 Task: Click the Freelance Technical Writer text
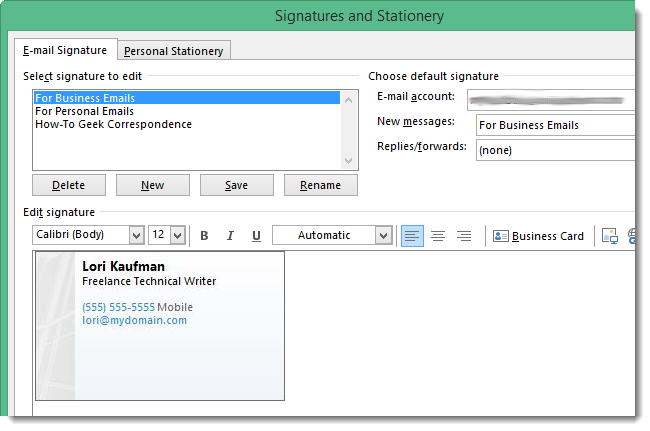(x=149, y=281)
